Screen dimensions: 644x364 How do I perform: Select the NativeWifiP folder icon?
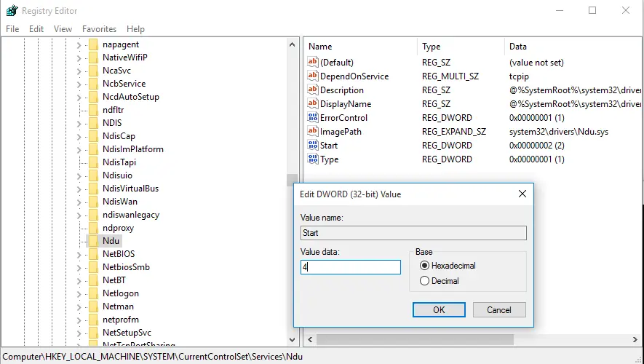click(x=94, y=58)
